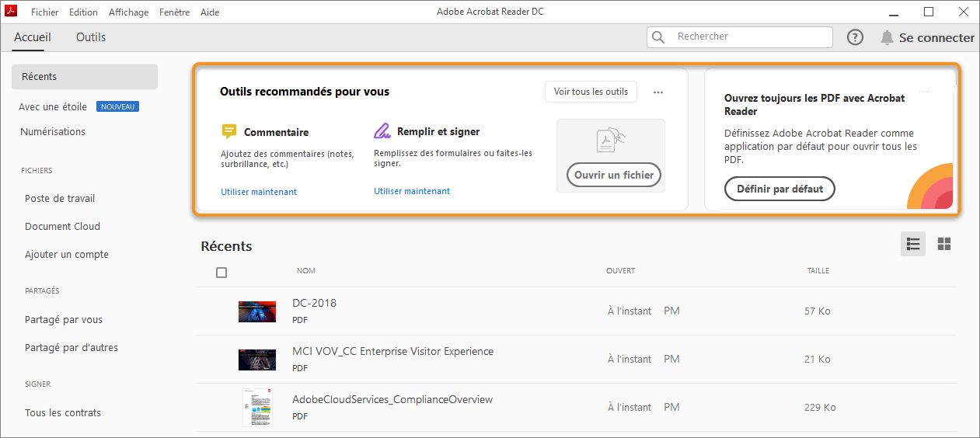Click the Adobe Acrobat logo icon in the title bar
Screen dimensions: 980x438
12,12
